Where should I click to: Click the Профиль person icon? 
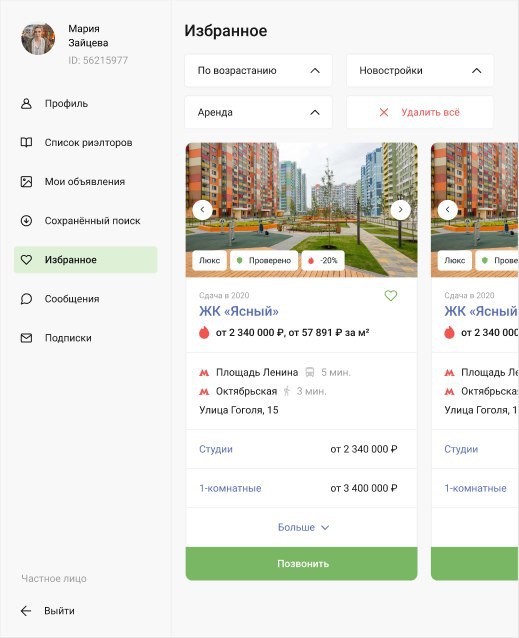point(26,103)
